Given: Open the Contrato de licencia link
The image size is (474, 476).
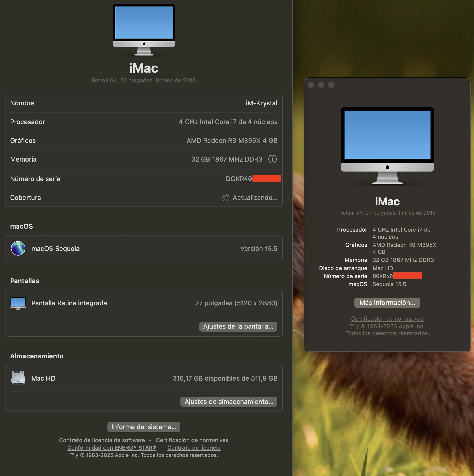Looking at the screenshot, I should (x=194, y=448).
